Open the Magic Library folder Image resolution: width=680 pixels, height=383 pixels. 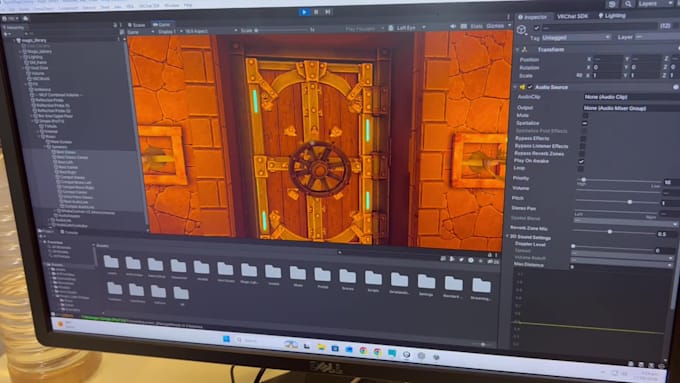click(249, 272)
